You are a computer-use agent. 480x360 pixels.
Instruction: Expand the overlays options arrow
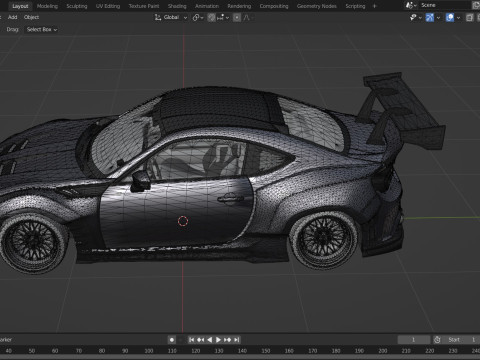coord(458,17)
